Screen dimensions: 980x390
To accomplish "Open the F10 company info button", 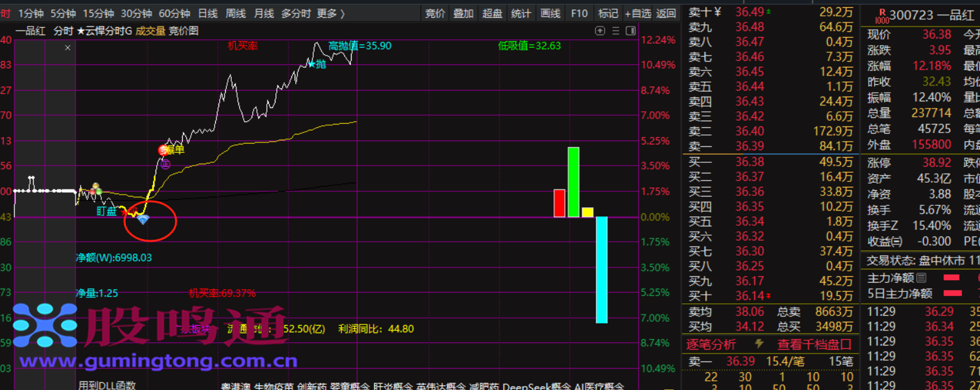I will (x=579, y=13).
